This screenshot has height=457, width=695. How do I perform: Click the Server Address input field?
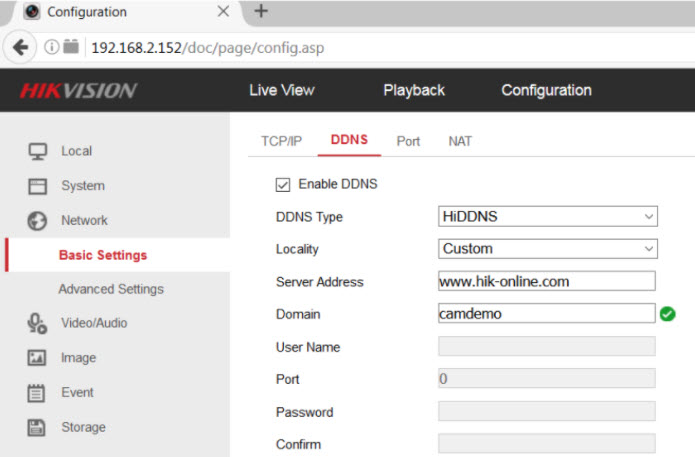click(x=547, y=281)
